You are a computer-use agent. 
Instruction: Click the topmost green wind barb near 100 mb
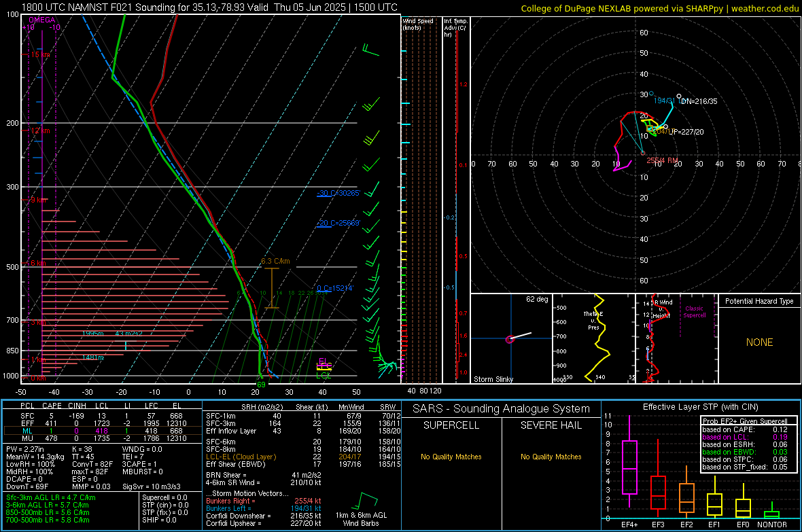(x=370, y=50)
